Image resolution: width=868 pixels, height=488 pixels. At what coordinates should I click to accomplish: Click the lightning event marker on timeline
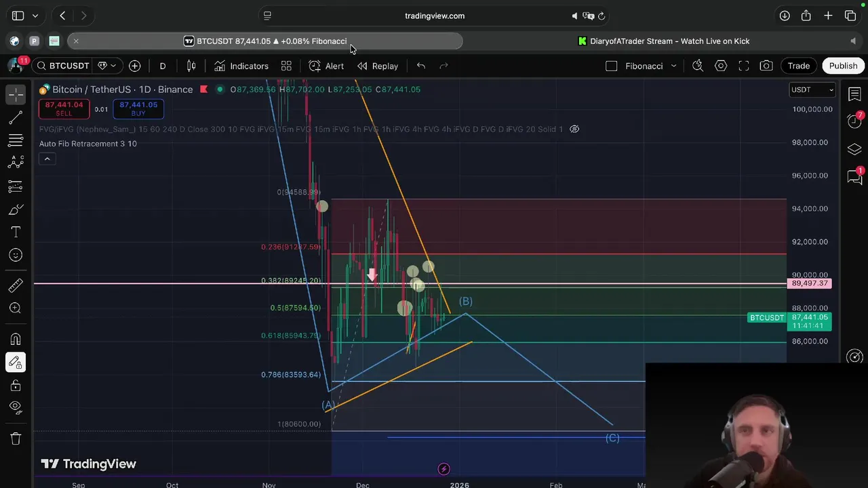click(x=443, y=469)
